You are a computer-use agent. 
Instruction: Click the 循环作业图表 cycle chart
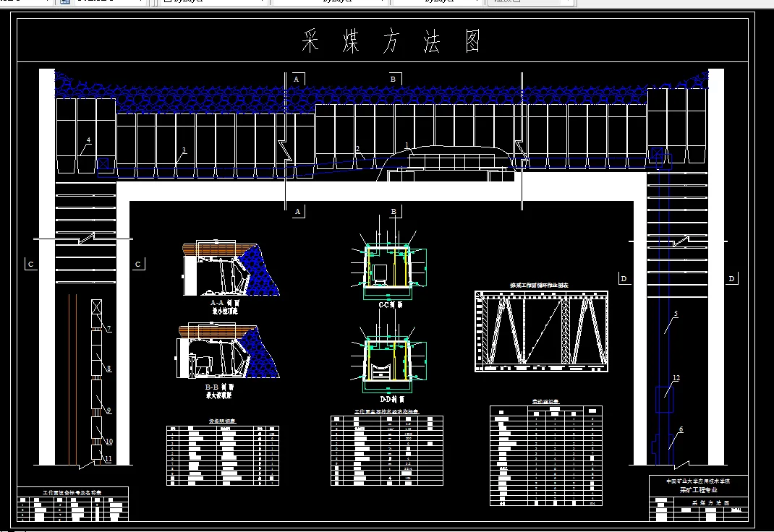[x=541, y=331]
